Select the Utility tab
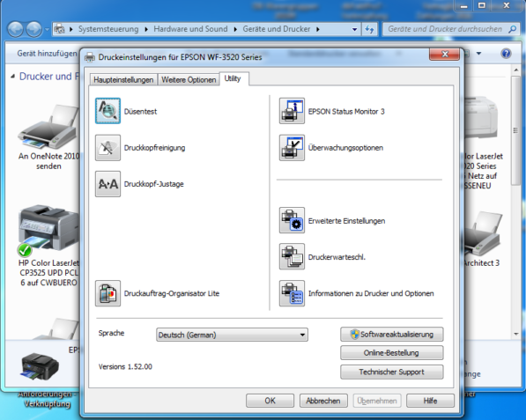This screenshot has height=420, width=526. 233,78
